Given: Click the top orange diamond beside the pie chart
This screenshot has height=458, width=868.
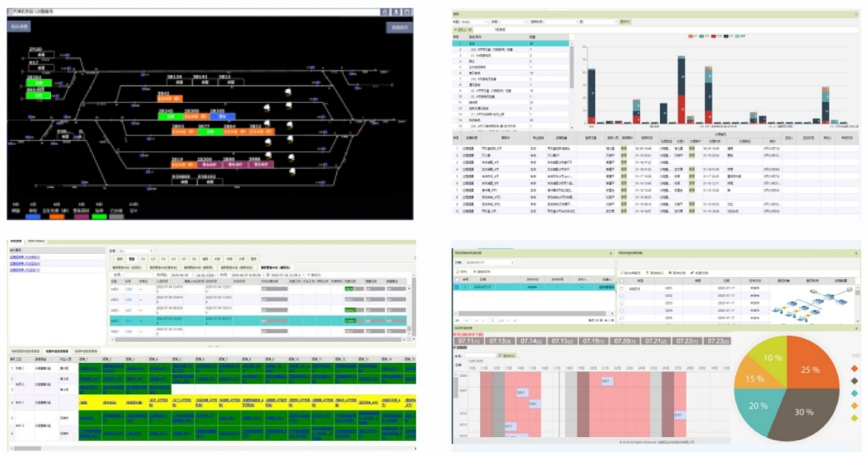Looking at the screenshot, I should click(x=853, y=367).
